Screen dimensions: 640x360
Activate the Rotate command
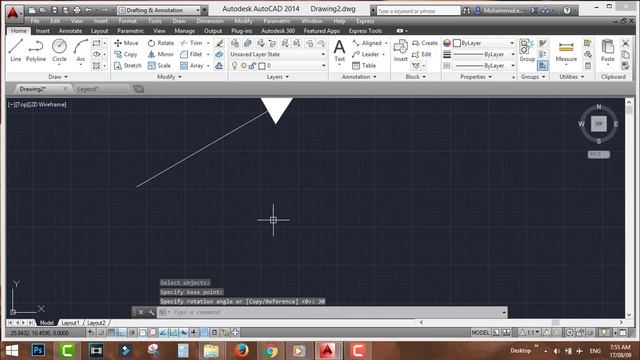(x=161, y=43)
